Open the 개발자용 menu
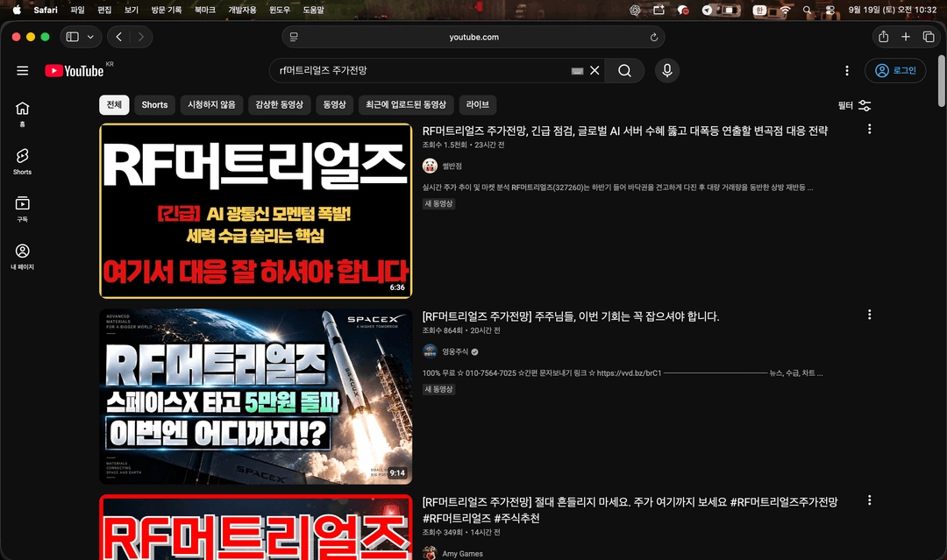Image resolution: width=947 pixels, height=560 pixels. point(242,10)
